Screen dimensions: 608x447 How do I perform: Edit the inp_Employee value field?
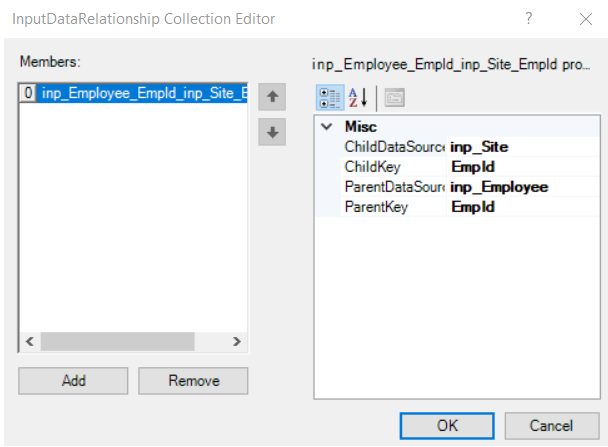[523, 187]
